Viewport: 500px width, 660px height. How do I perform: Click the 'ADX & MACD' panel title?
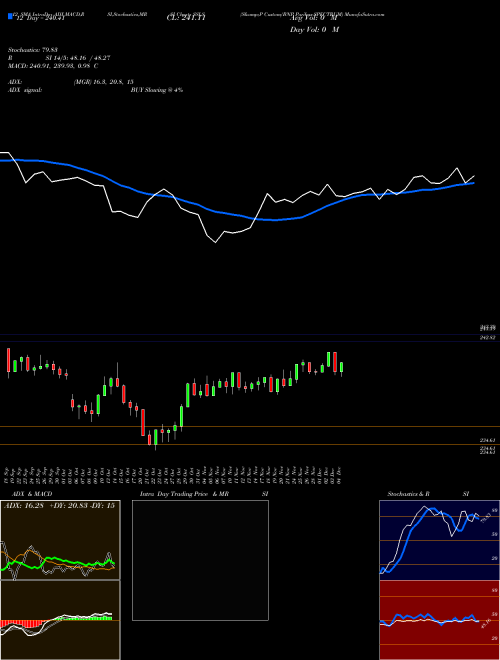coord(32,494)
